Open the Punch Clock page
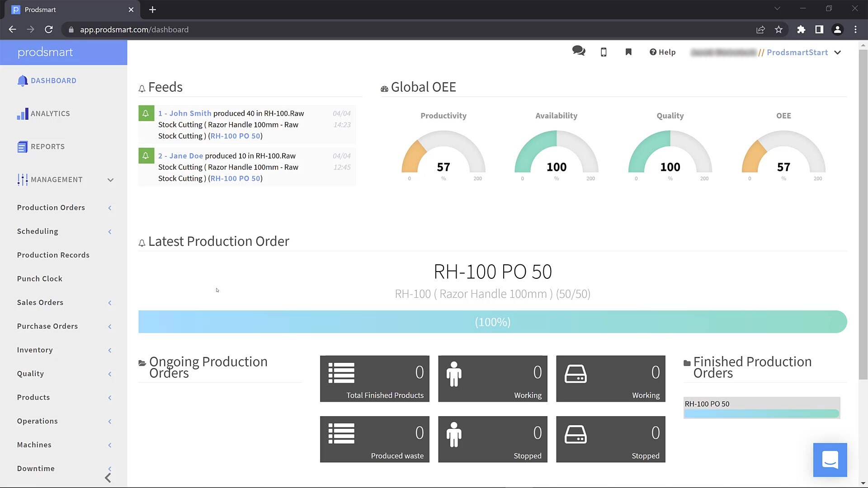868x488 pixels. point(40,278)
